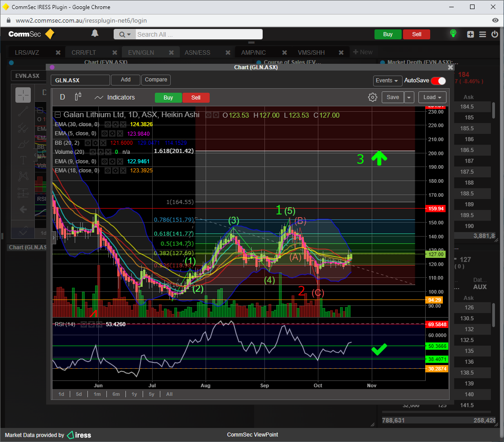This screenshot has width=504, height=442.
Task: Toggle visibility of EMA (30, close, 0)
Action: point(108,124)
